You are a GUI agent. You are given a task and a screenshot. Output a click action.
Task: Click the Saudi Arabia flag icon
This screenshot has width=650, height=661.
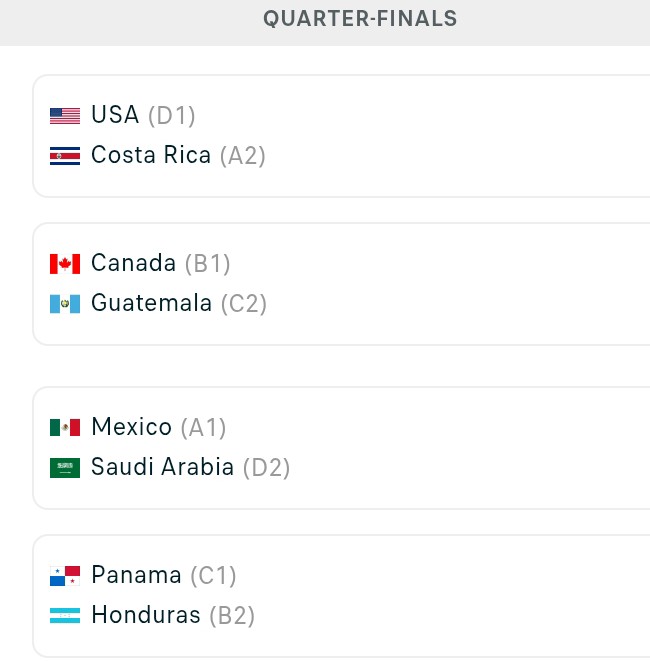point(65,468)
